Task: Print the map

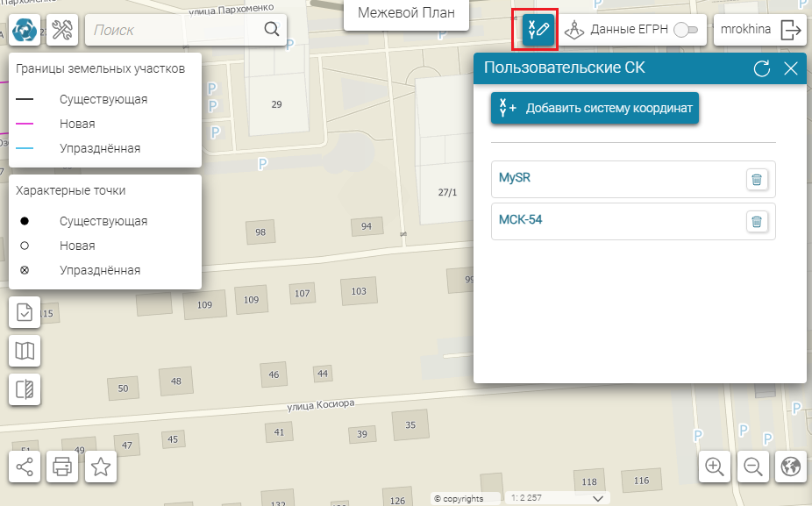Action: tap(62, 466)
